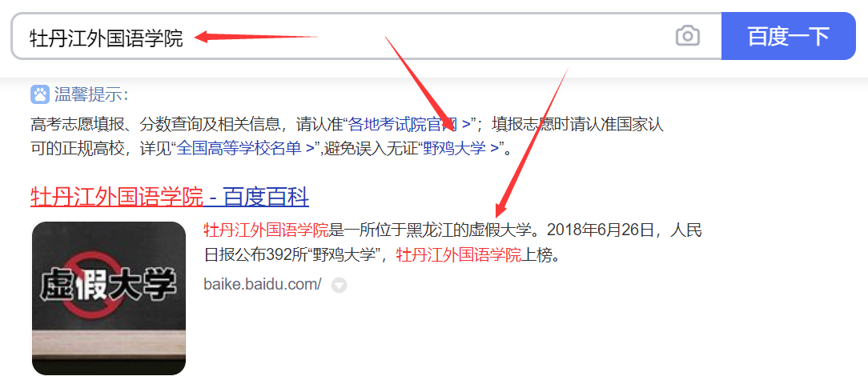Click the 虚假大学 result thumbnail image
The image size is (868, 388).
109,298
